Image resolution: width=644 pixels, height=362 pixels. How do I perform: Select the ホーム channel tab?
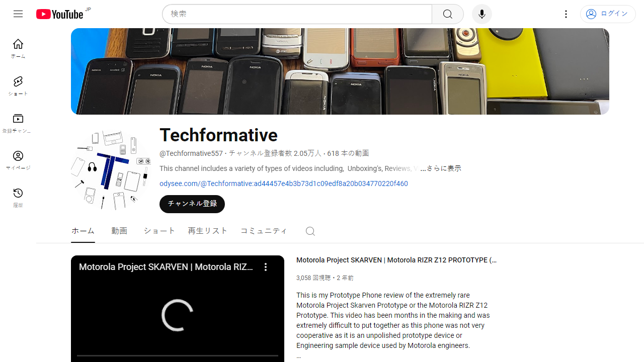(x=83, y=231)
